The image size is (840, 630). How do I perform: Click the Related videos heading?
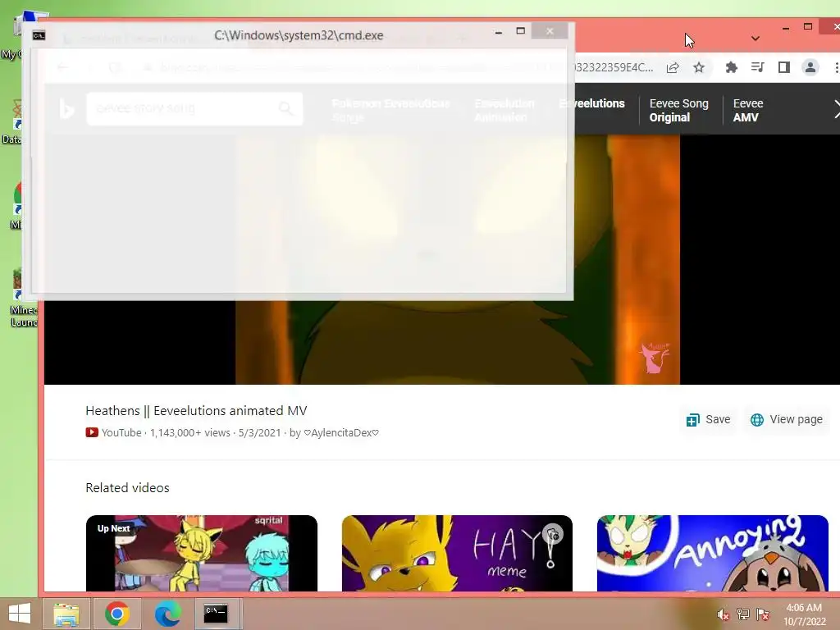(127, 488)
